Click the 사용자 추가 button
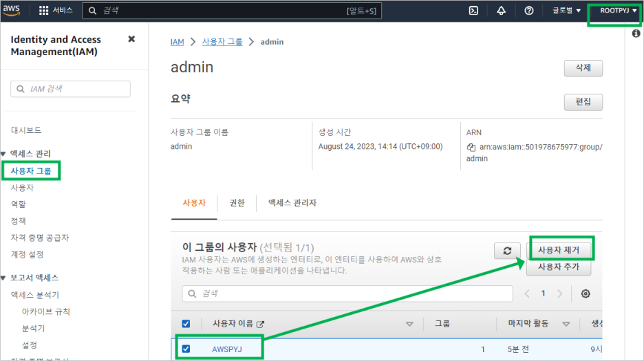 pos(559,267)
